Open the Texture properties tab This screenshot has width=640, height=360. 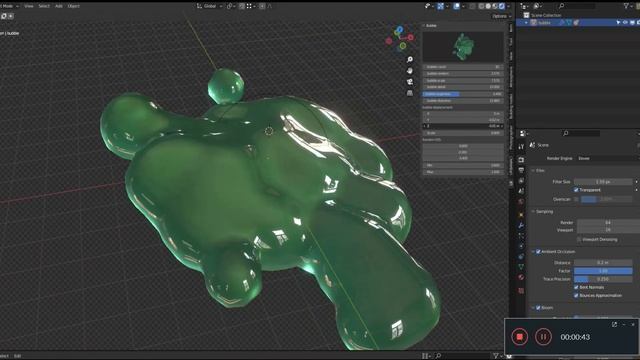(x=521, y=291)
